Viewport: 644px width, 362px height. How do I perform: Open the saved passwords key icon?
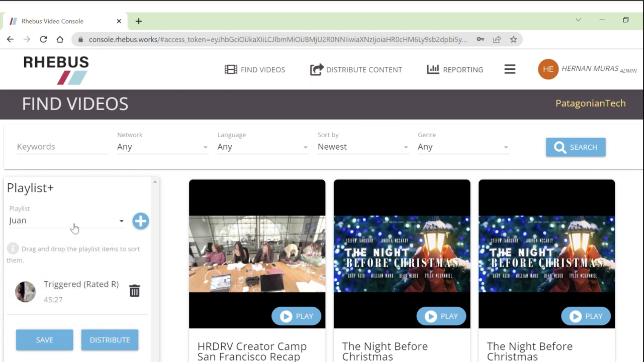point(480,39)
